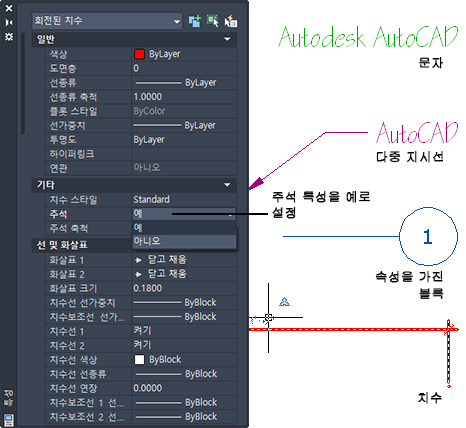Close the properties palette
This screenshot has height=428, width=466.
(9, 8)
